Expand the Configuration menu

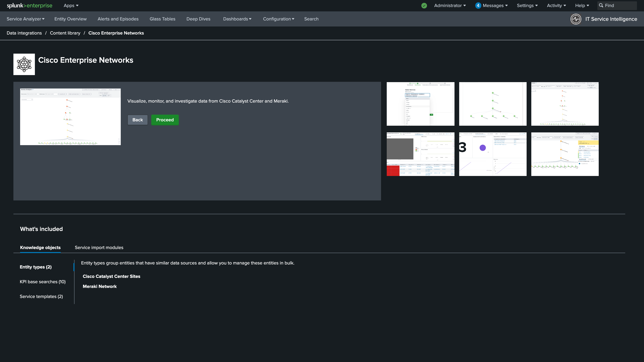pyautogui.click(x=279, y=19)
